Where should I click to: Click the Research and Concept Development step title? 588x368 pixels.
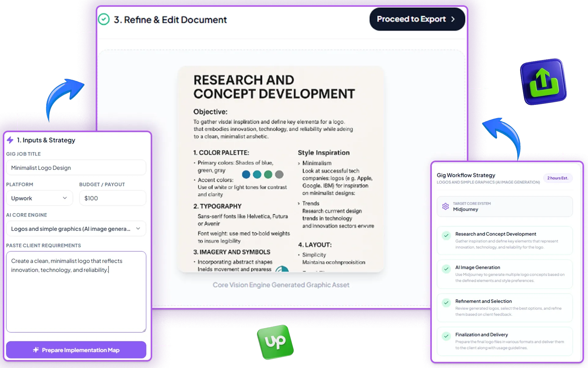click(496, 234)
